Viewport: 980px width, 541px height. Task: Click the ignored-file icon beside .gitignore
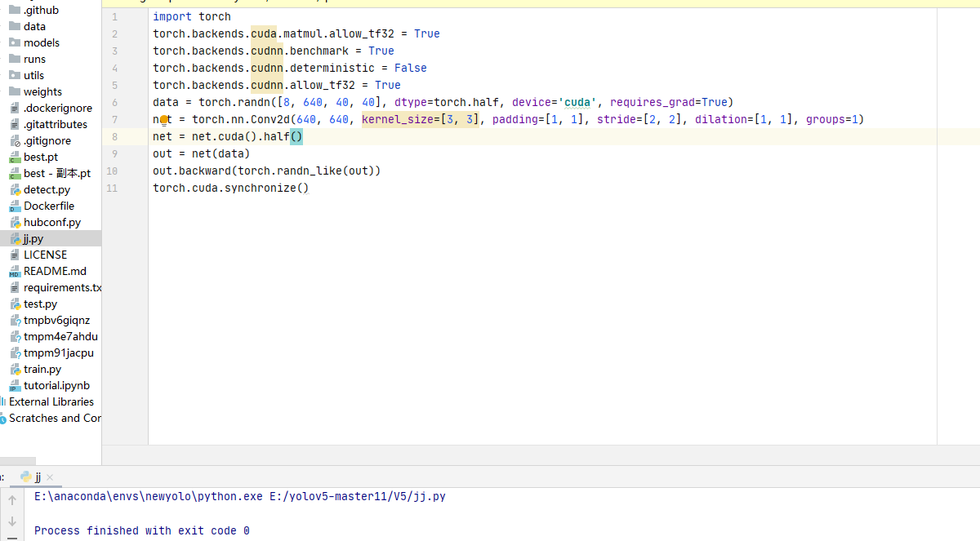pyautogui.click(x=14, y=140)
